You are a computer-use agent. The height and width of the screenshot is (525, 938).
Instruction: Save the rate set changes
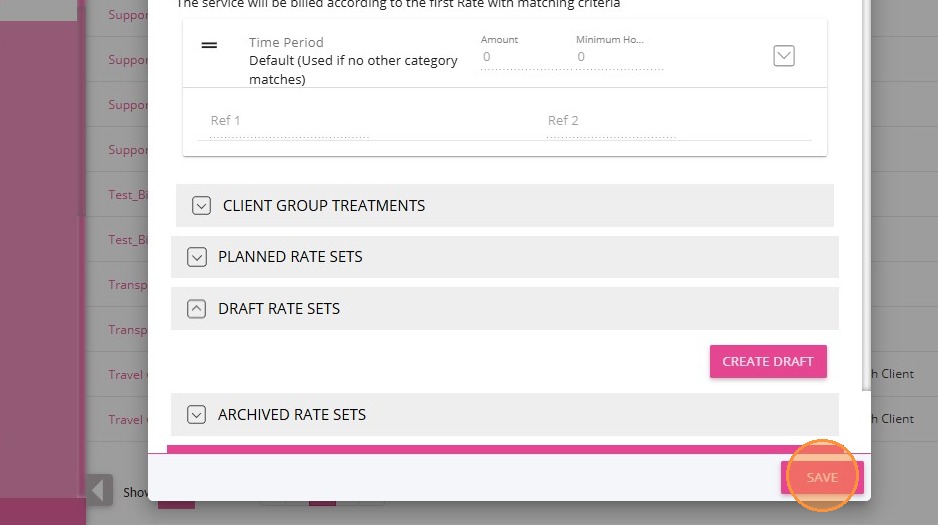pos(822,478)
